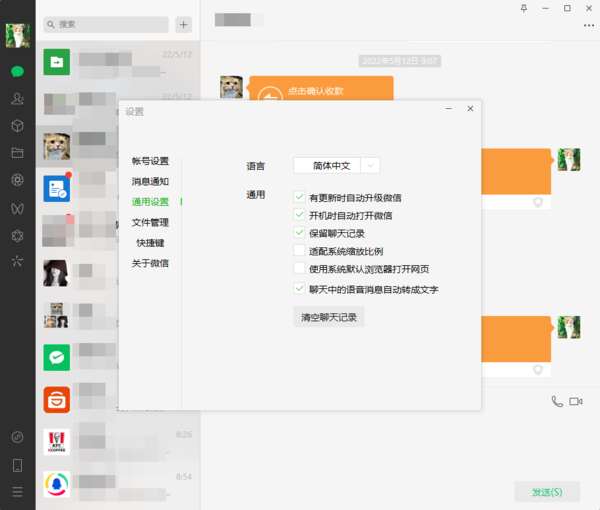600x510 pixels.
Task: Open the Chats icon in the sidebar
Action: (x=17, y=71)
